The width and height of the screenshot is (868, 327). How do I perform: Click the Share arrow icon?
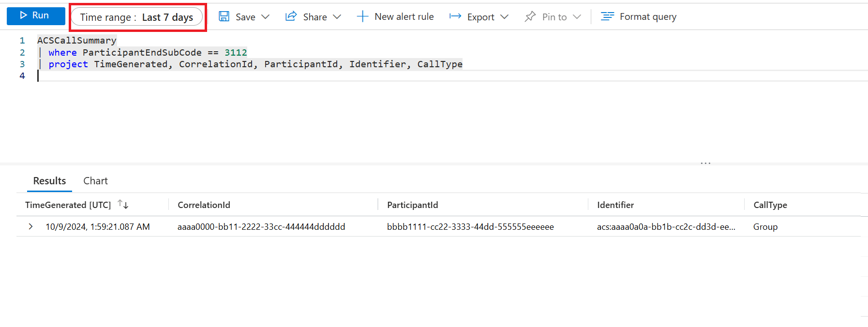291,17
